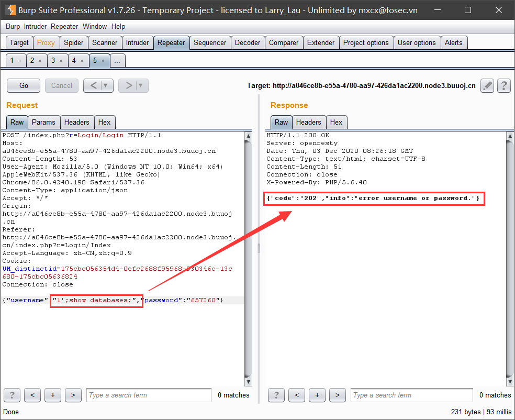
Task: Select Repeater tab 1
Action: point(12,61)
